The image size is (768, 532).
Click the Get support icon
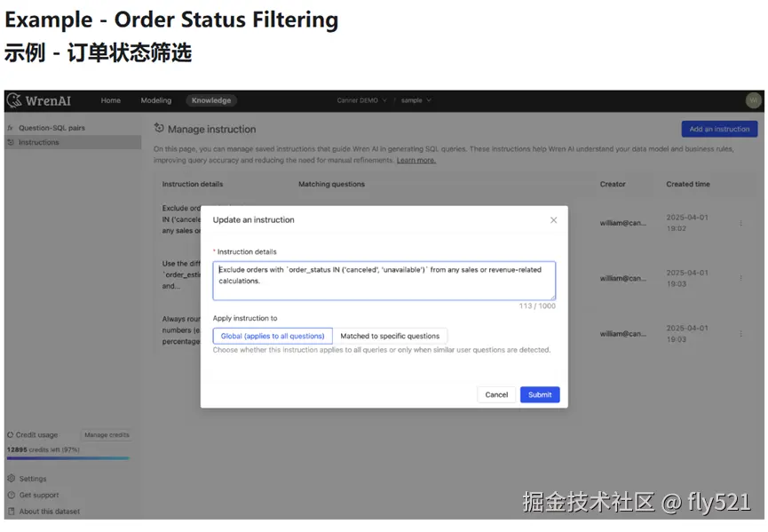pyautogui.click(x=12, y=495)
